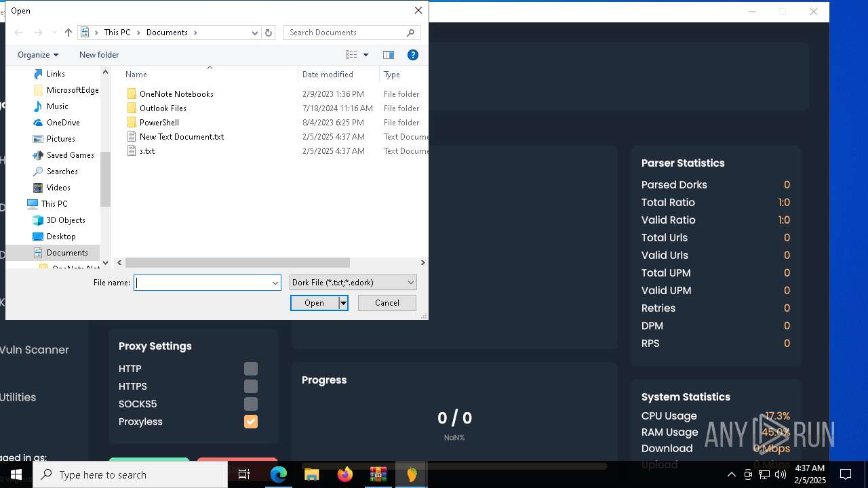This screenshot has width=868, height=488.
Task: Uncheck the Proxyless checkbox
Action: pos(251,422)
